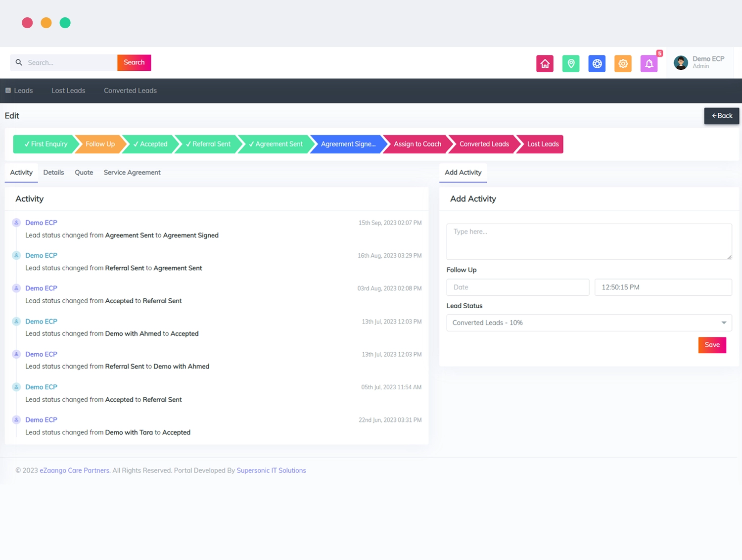Select the Converted Leads pipeline stage
The image size is (742, 560).
pos(484,144)
